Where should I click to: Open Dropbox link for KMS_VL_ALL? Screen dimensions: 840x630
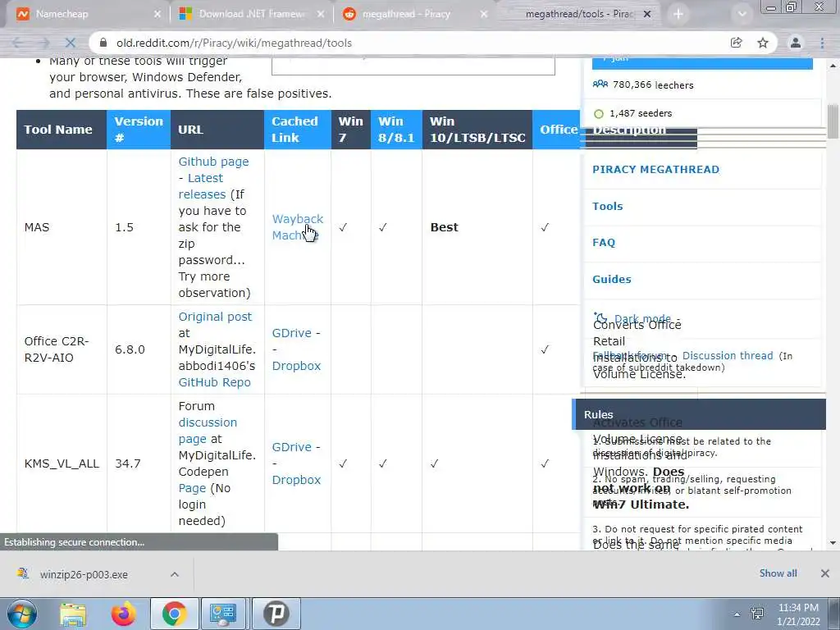(x=296, y=480)
